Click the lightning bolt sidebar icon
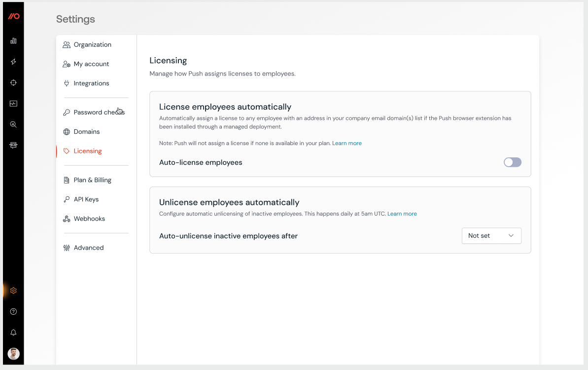Image resolution: width=588 pixels, height=370 pixels. pos(13,62)
